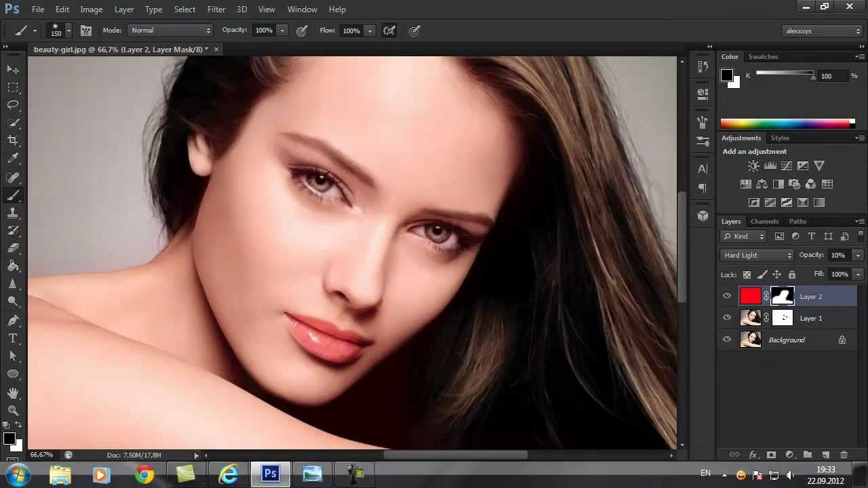Viewport: 868px width, 488px height.
Task: Select the Move tool
Action: (x=13, y=70)
